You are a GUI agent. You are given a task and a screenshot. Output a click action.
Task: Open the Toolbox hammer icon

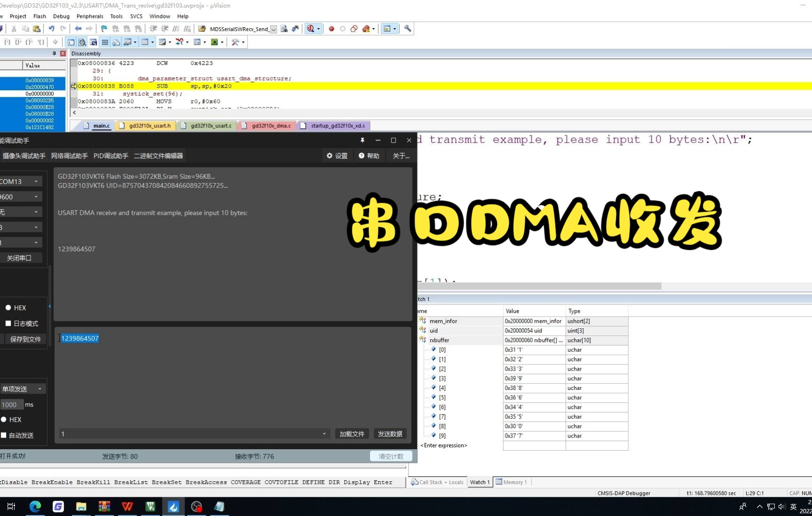pos(235,42)
